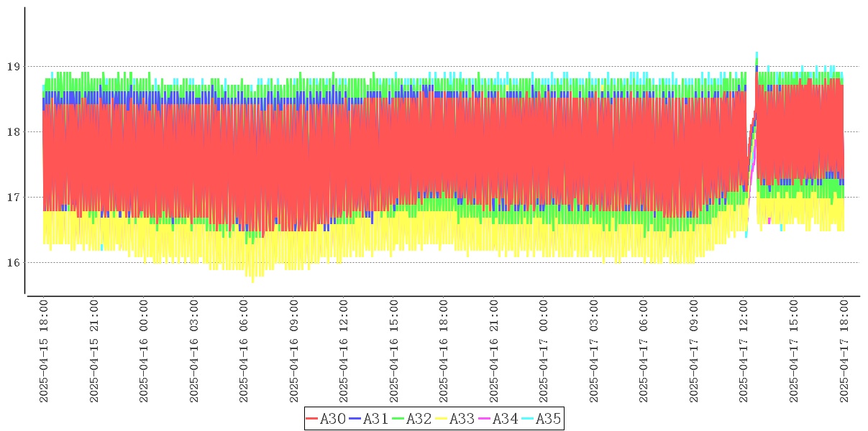The image size is (868, 431).
Task: Hide the A32 series via legend
Action: [412, 418]
